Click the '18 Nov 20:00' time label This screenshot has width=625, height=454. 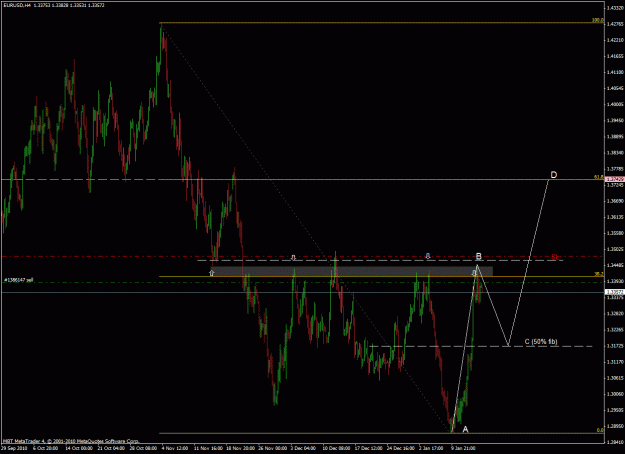click(240, 448)
